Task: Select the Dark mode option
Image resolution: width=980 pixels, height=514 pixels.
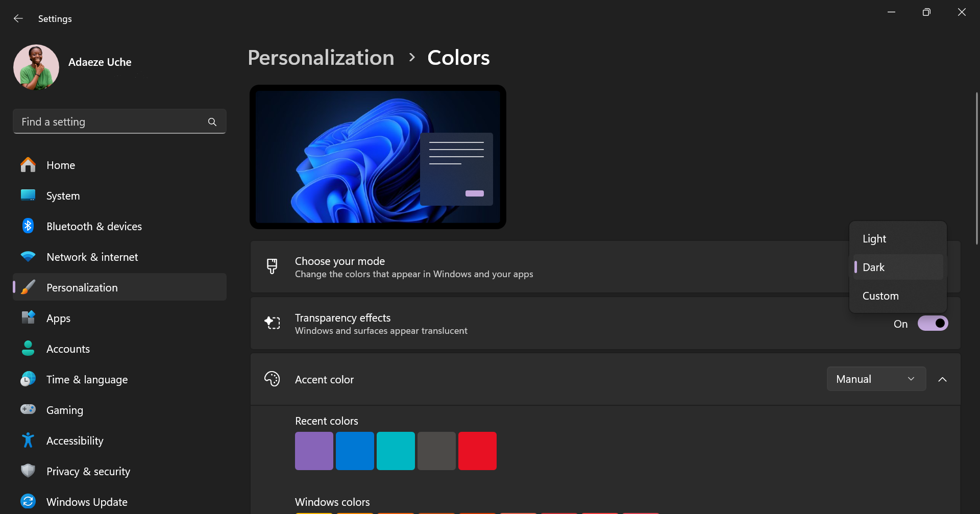Action: 874,267
